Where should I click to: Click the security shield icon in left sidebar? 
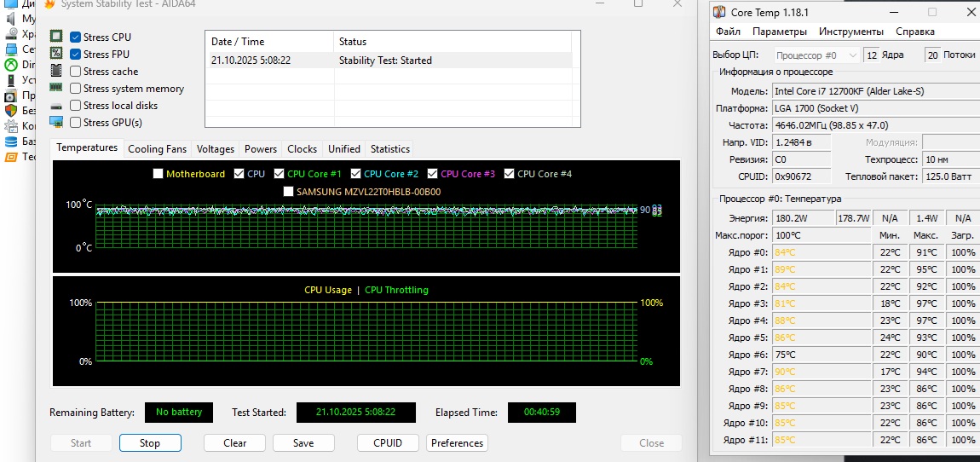pos(11,111)
